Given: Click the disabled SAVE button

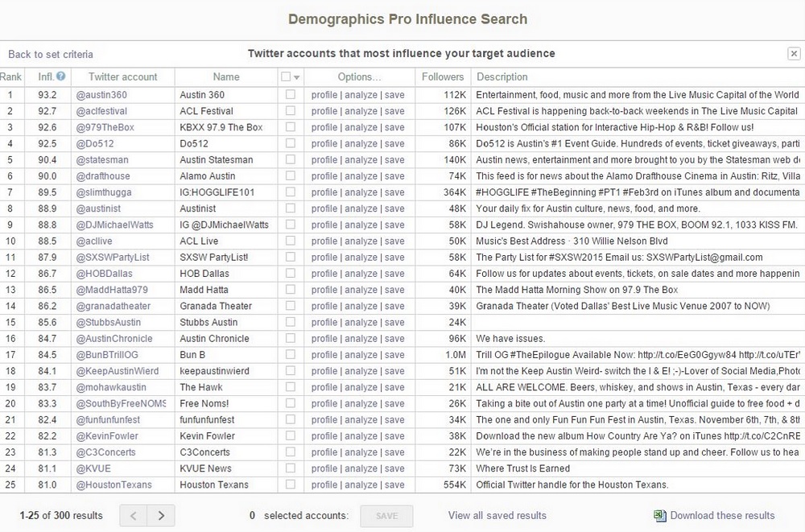Looking at the screenshot, I should [x=386, y=516].
